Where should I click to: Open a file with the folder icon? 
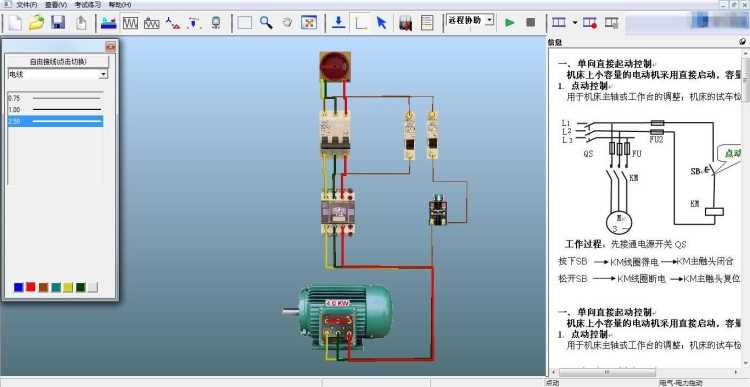[x=36, y=22]
